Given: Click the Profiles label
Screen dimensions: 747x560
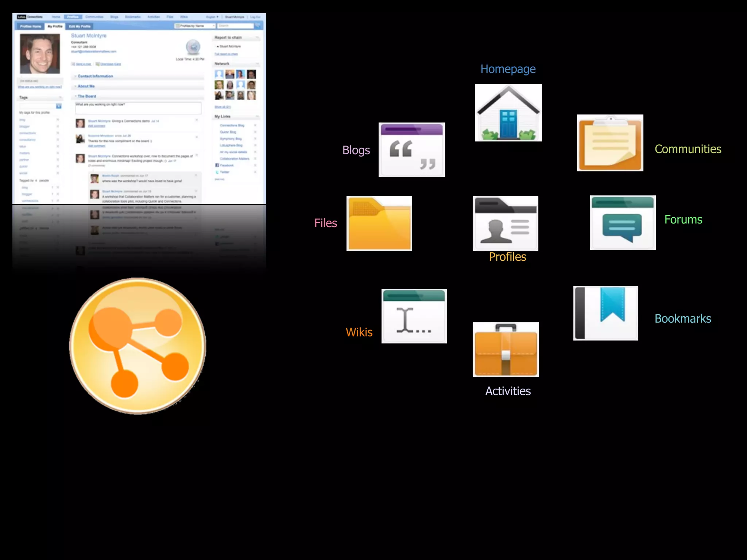Looking at the screenshot, I should pos(507,257).
